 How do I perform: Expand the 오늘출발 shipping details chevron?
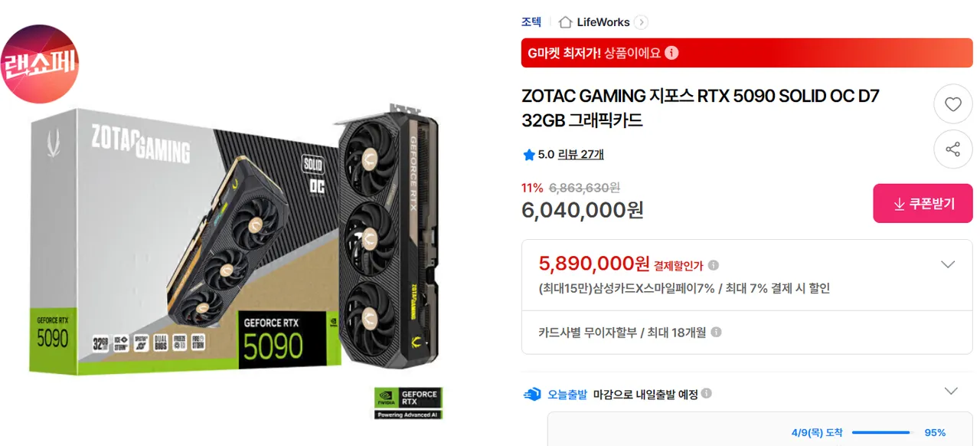pyautogui.click(x=951, y=391)
